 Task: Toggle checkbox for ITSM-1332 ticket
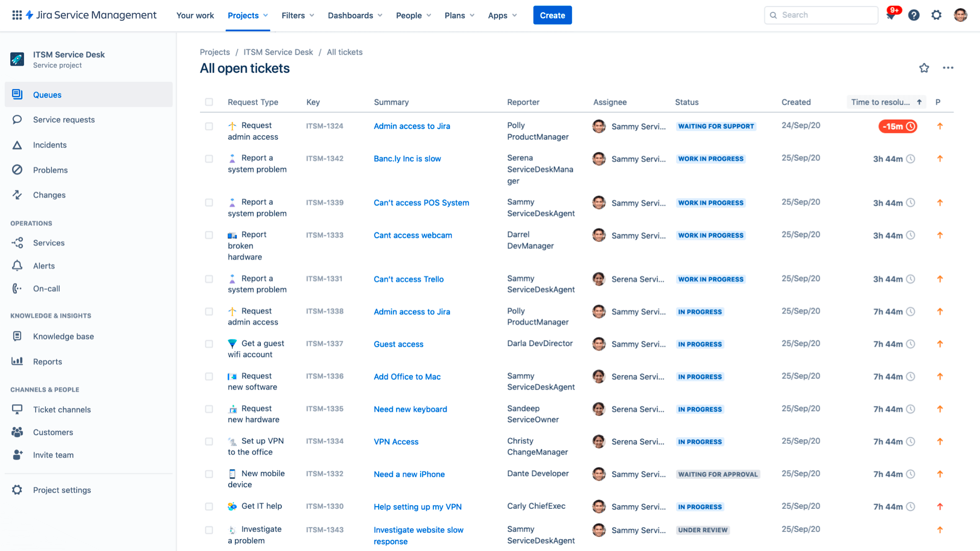tap(210, 473)
